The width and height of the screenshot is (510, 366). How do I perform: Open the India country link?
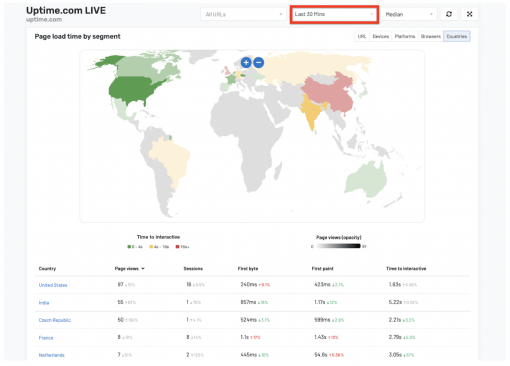coord(44,303)
